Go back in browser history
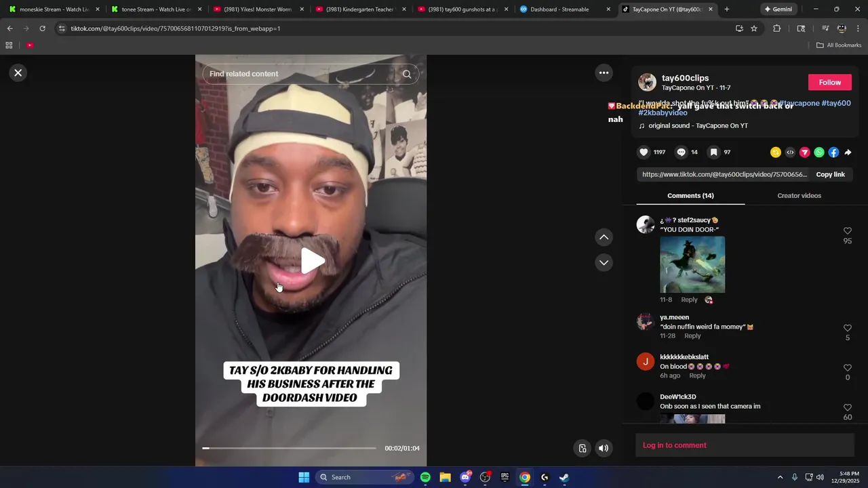The height and width of the screenshot is (488, 868). click(x=9, y=28)
